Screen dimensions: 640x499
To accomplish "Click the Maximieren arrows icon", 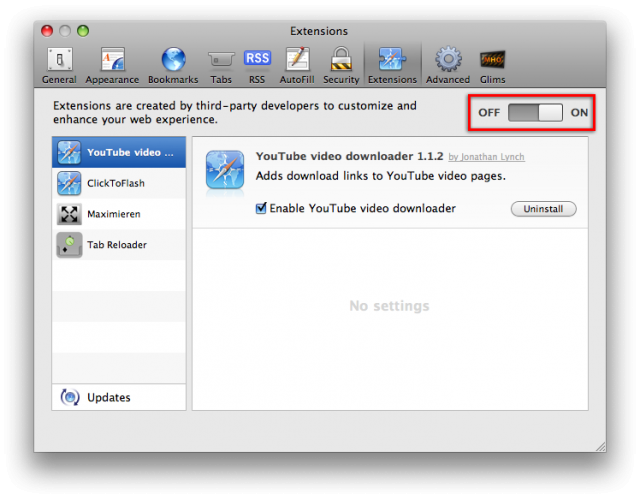I will point(69,214).
